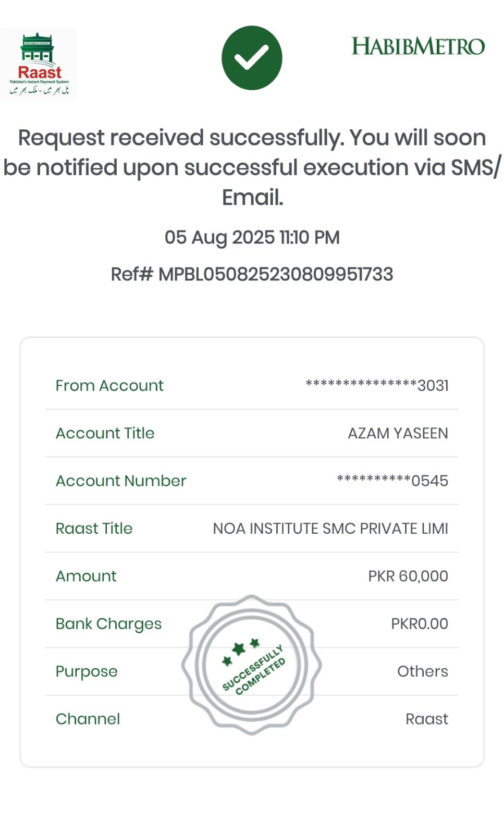Image resolution: width=504 pixels, height=834 pixels.
Task: Click the Raast Title label
Action: coord(94,529)
